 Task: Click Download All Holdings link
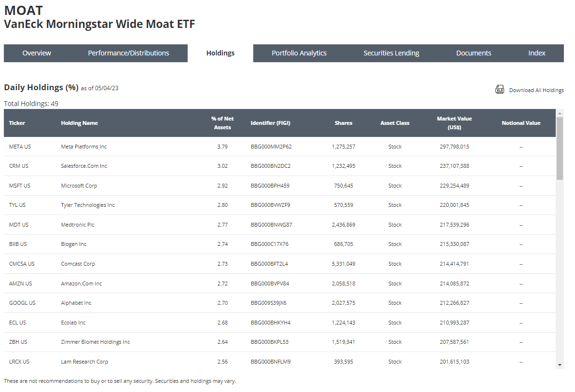tap(536, 90)
